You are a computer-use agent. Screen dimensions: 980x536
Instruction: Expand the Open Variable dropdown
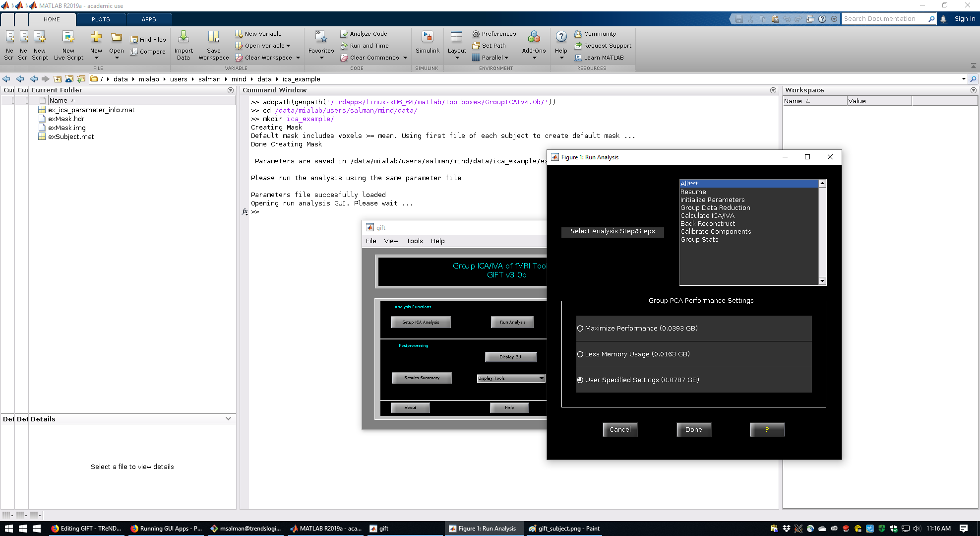click(x=288, y=46)
